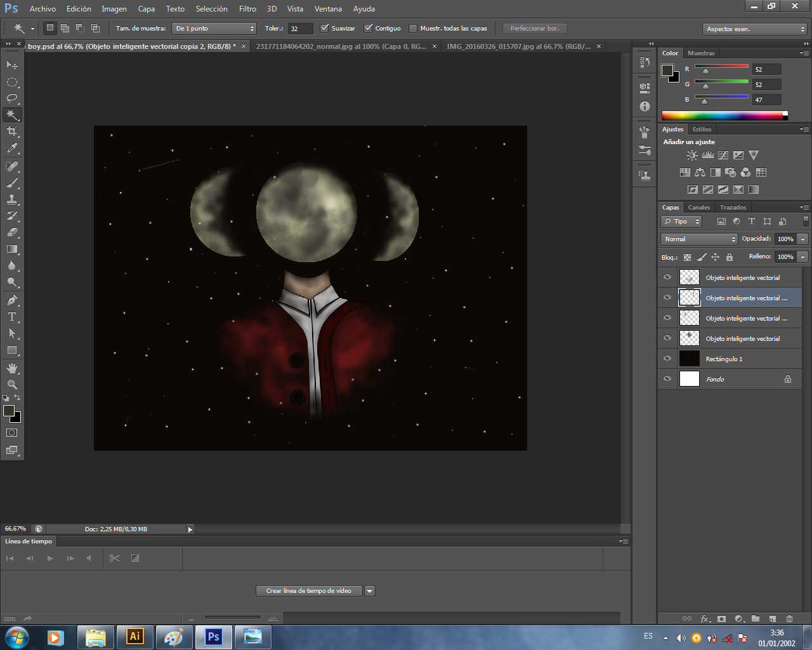This screenshot has height=650, width=812.
Task: Open the Archivo menu
Action: (43, 9)
